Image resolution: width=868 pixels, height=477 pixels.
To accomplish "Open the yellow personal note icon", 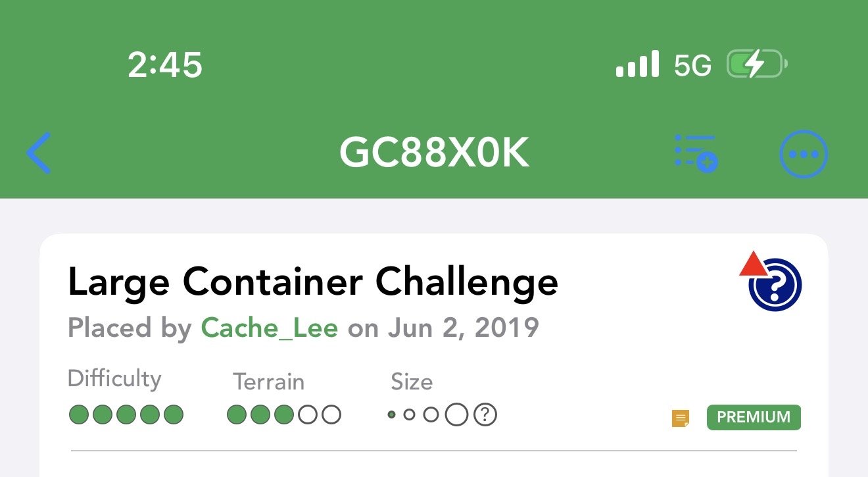I will (x=681, y=418).
